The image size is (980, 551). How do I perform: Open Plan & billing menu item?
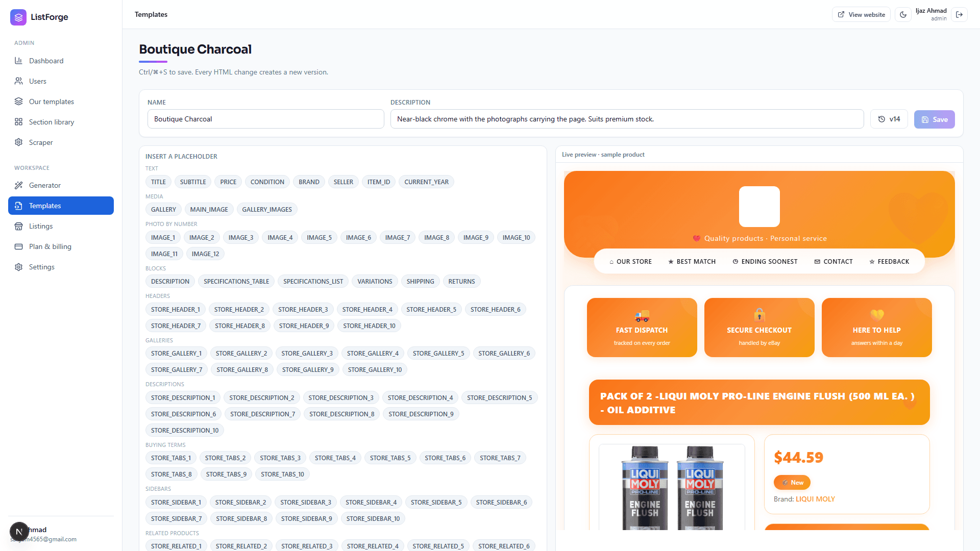coord(61,246)
